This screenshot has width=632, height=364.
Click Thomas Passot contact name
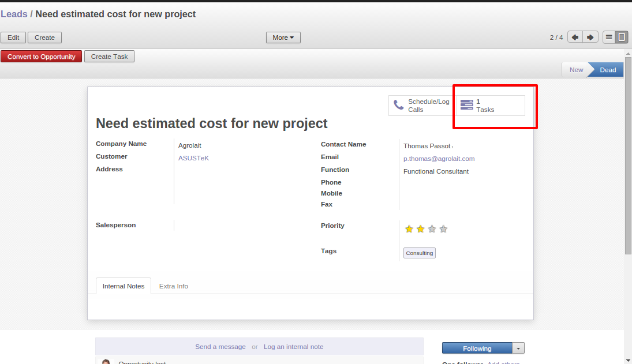pos(427,146)
